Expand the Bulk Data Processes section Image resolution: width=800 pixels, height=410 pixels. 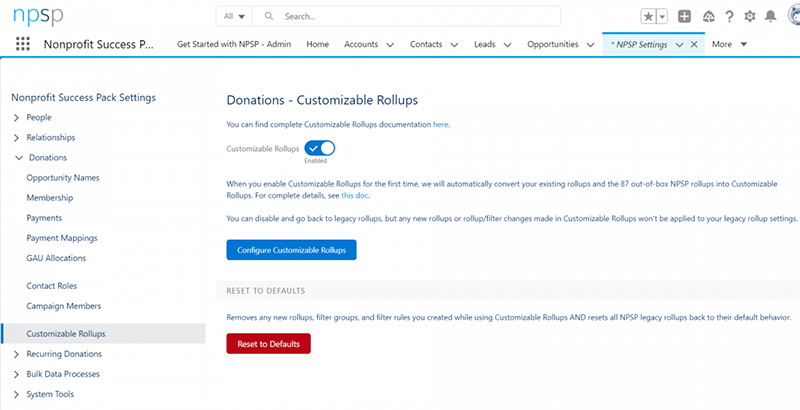pyautogui.click(x=16, y=374)
